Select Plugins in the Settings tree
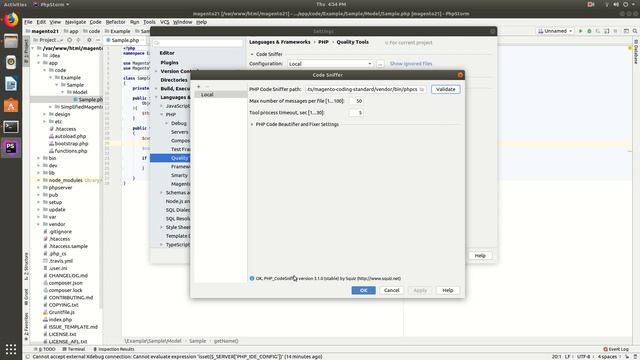This screenshot has width=640, height=360. click(169, 62)
